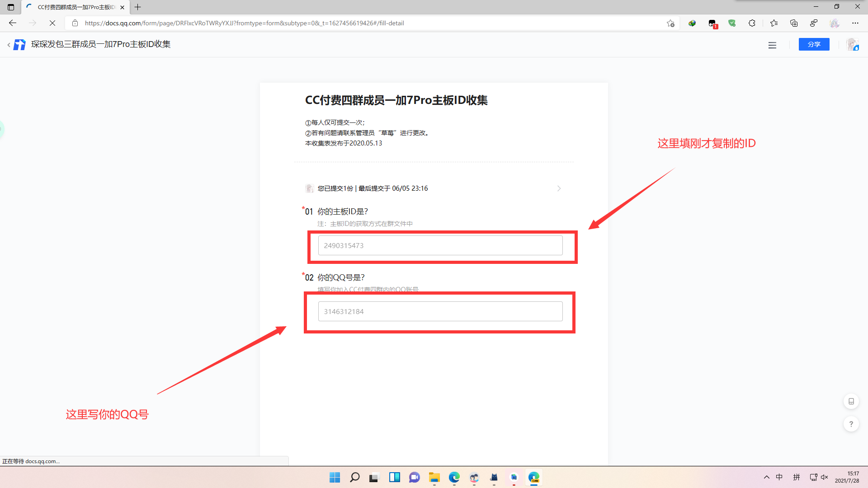Click the question text 你的QQ号是?
This screenshot has height=488, width=868.
[x=341, y=277]
